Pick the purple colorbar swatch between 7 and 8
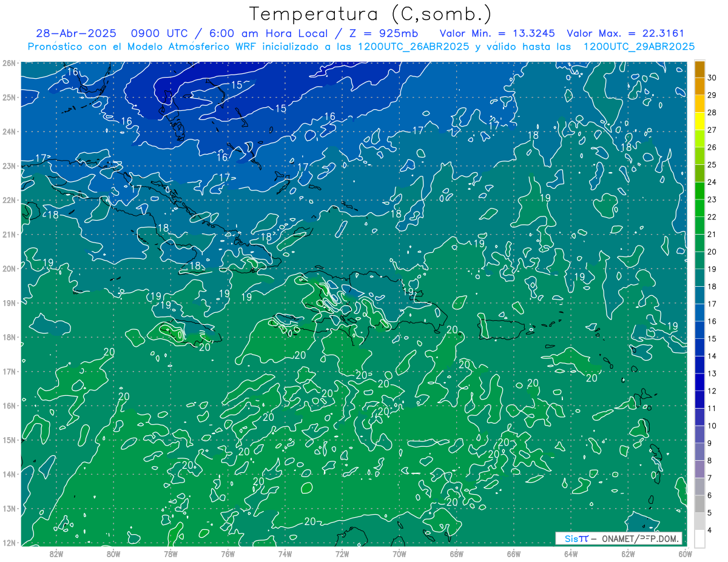 tap(699, 469)
